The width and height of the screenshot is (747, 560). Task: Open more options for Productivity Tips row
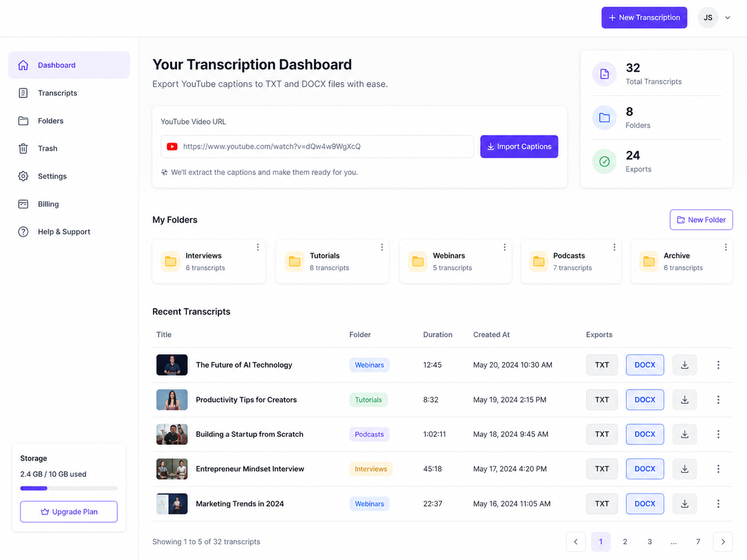pyautogui.click(x=718, y=400)
